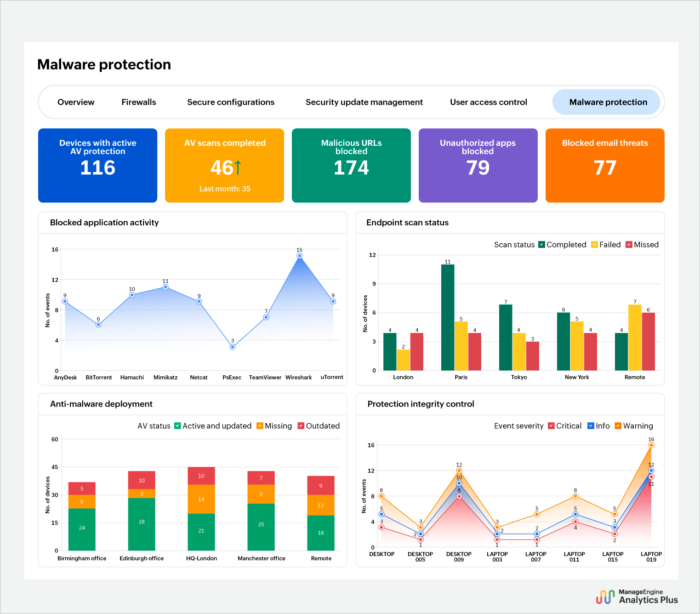
Task: Switch to the Overview tab
Action: pyautogui.click(x=76, y=102)
